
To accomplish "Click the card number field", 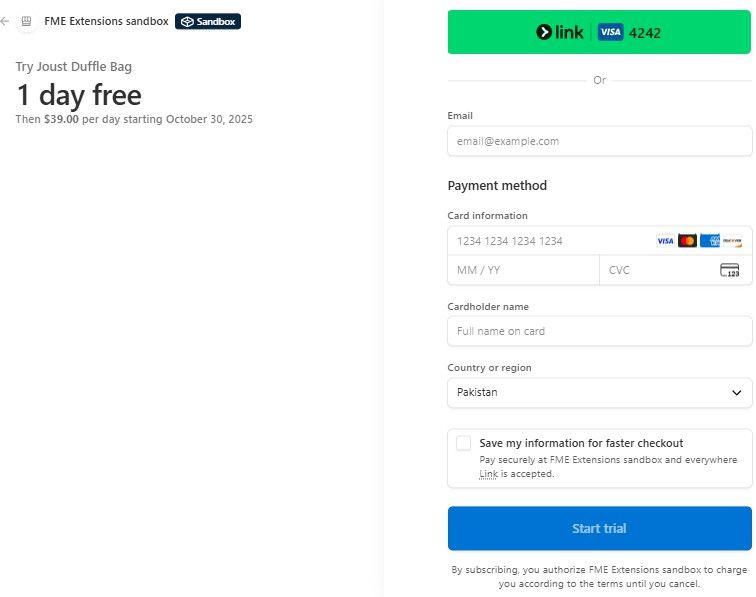I will coord(550,241).
